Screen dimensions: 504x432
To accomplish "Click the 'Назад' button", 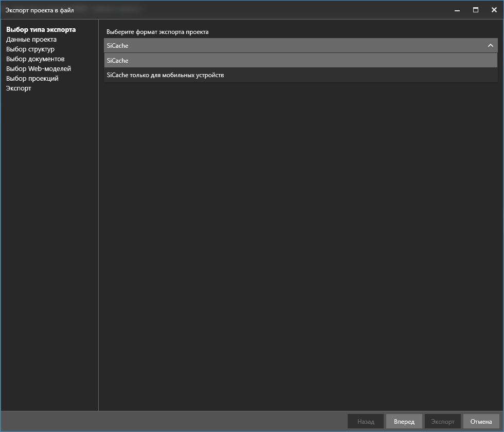I will coord(366,422).
